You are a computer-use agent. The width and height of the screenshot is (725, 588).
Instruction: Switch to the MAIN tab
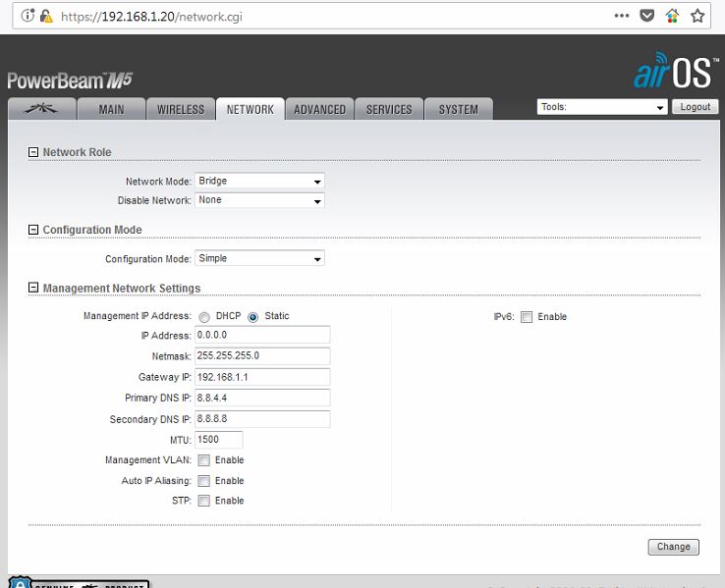tap(111, 109)
